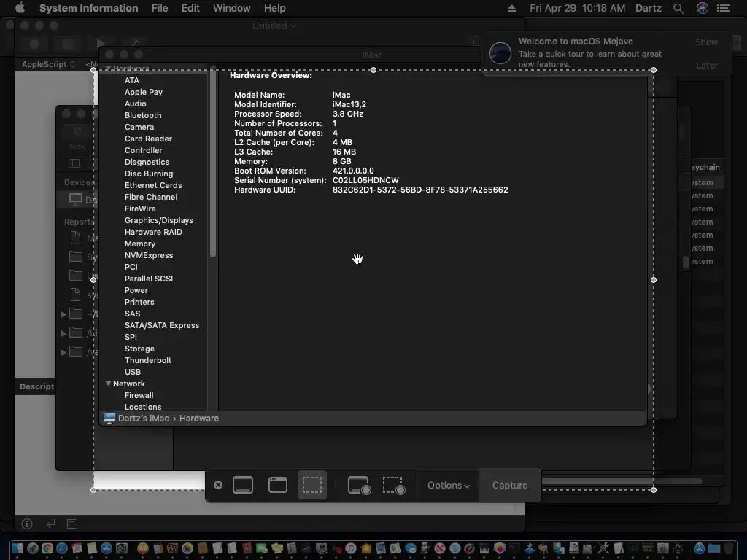Viewport: 747px width, 560px height.
Task: Click Script Editor description info icon
Action: (x=27, y=524)
